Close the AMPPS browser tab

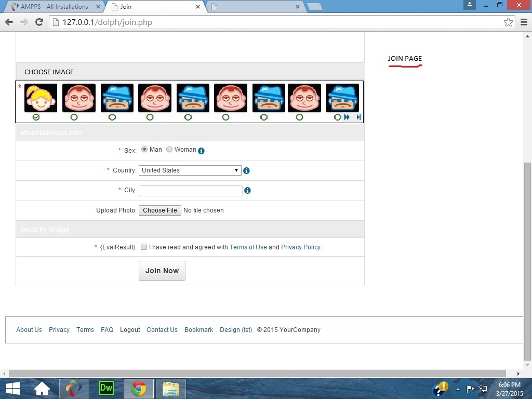coord(98,6)
